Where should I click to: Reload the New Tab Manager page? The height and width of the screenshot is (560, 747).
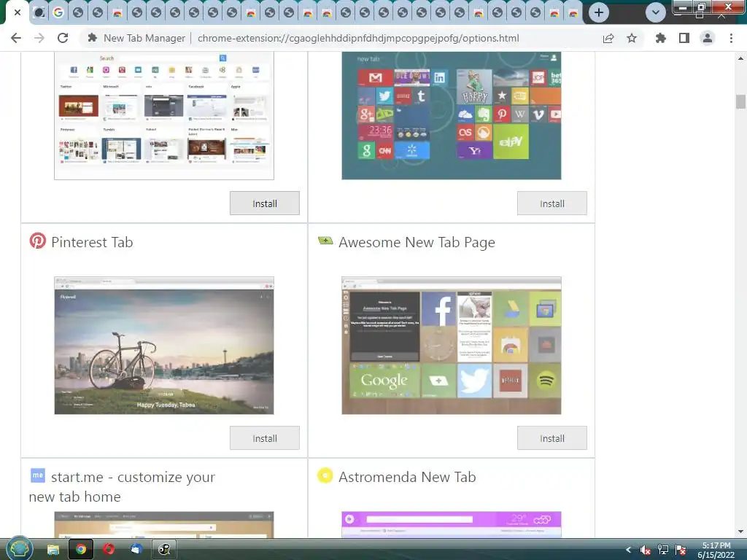[x=63, y=38]
